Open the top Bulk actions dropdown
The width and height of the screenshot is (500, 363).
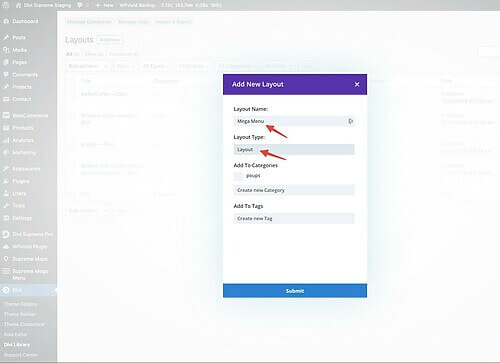[x=88, y=66]
